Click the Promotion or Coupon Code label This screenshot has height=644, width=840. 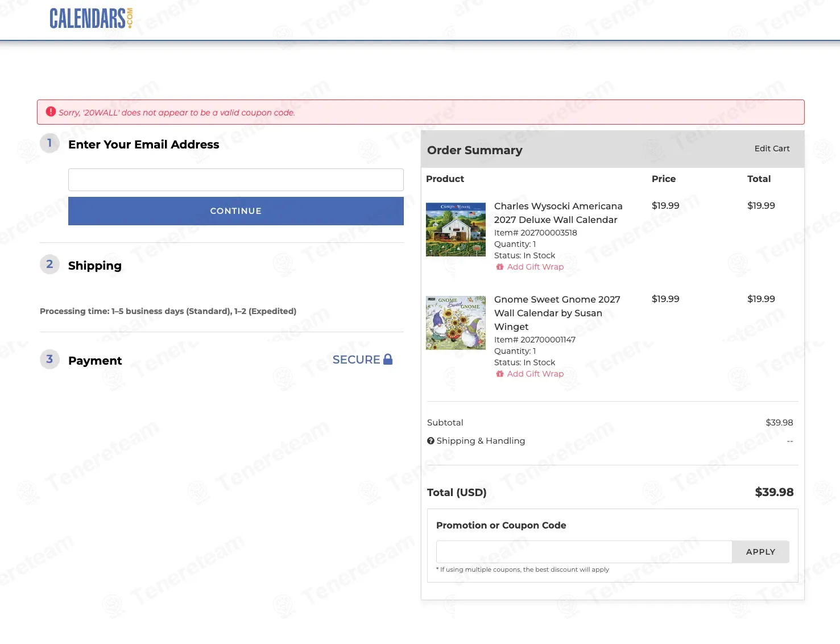coord(501,525)
